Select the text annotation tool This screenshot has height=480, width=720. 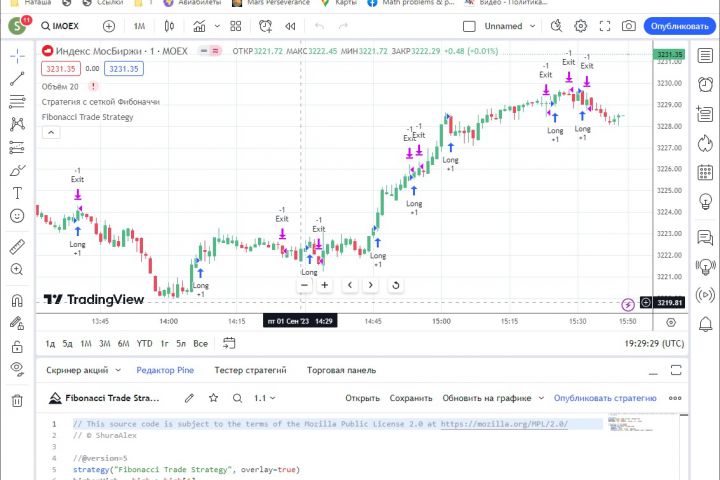pos(17,193)
